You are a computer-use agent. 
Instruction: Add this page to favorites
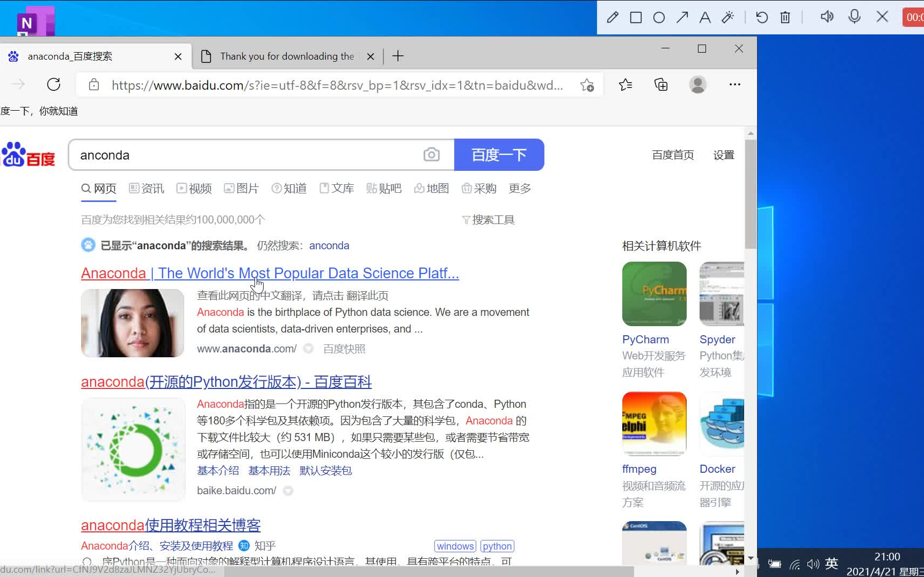587,85
